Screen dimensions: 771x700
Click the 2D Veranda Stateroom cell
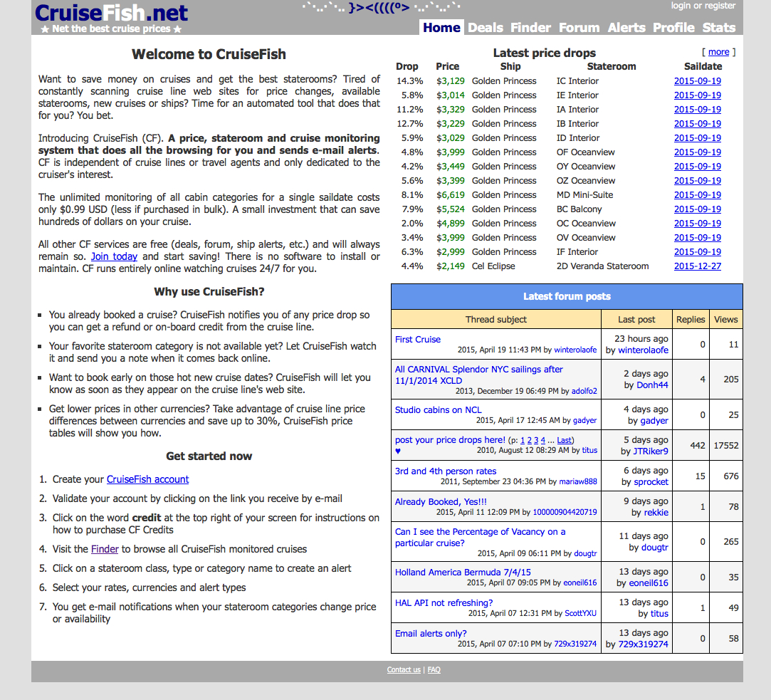pos(602,266)
